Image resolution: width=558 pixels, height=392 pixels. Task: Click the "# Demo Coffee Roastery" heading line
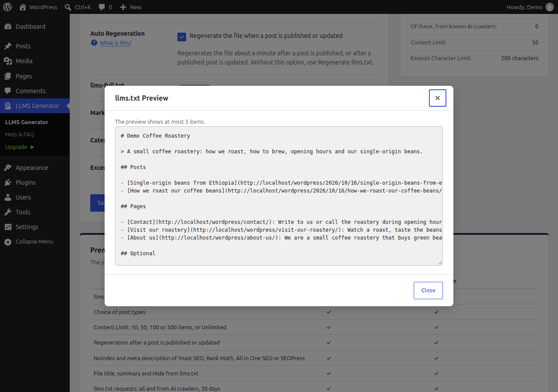point(155,136)
